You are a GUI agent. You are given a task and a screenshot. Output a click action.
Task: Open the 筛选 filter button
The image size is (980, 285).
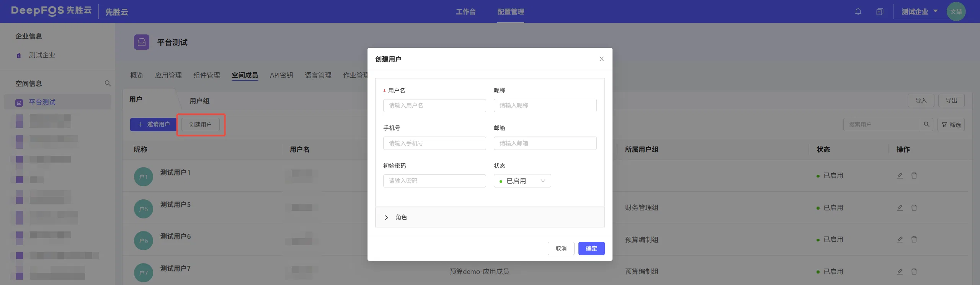951,125
